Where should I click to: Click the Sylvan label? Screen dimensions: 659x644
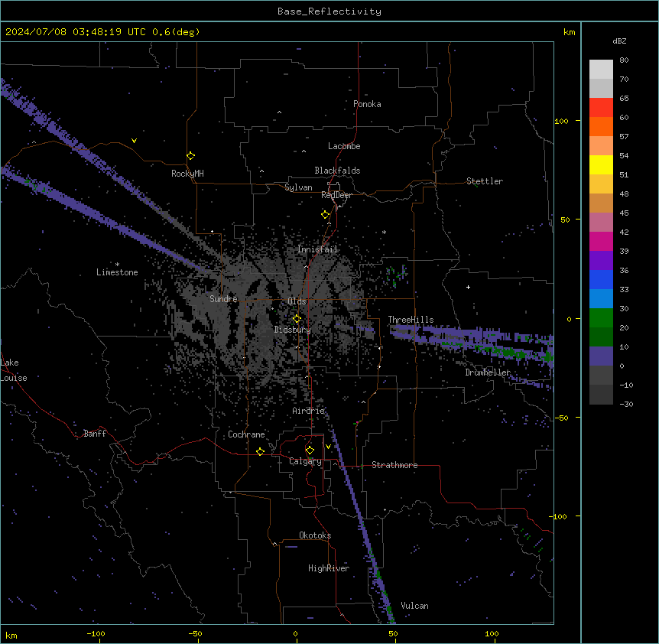point(298,187)
